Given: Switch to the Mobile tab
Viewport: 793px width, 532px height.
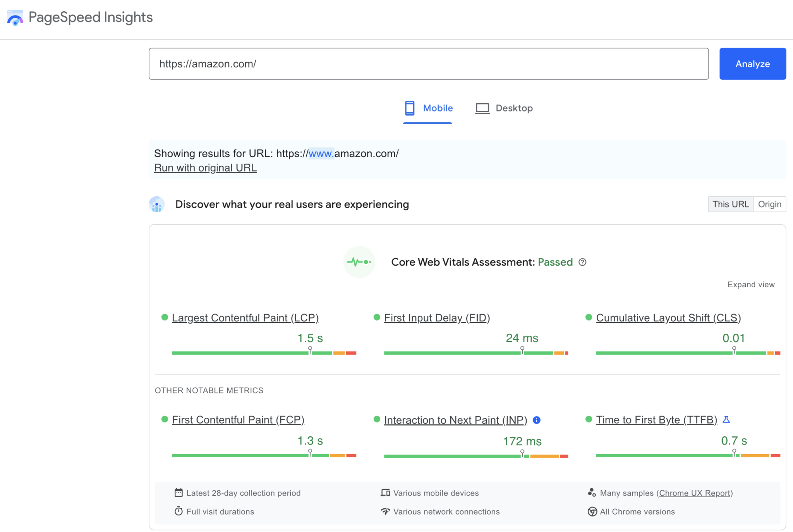Looking at the screenshot, I should 427,108.
